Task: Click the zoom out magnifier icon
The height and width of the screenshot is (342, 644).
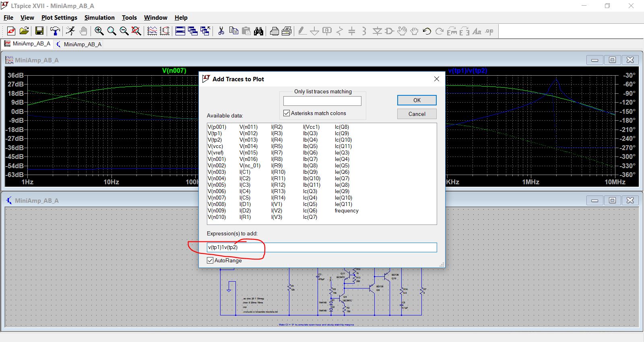Action: point(124,31)
